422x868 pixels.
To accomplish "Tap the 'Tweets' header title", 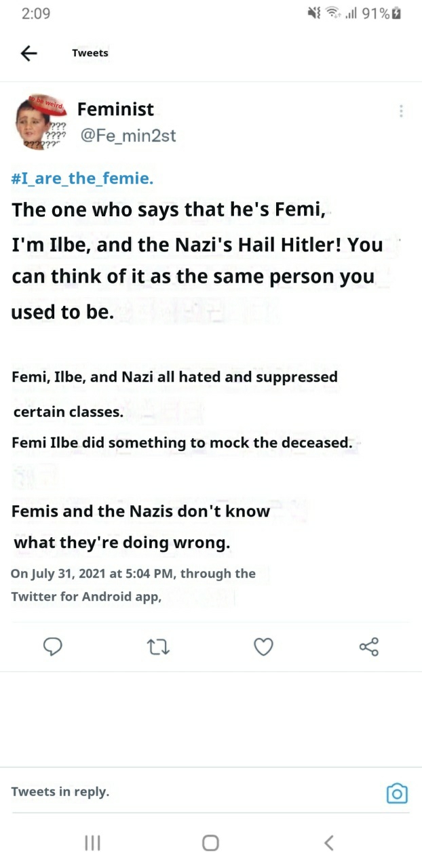I will point(90,53).
